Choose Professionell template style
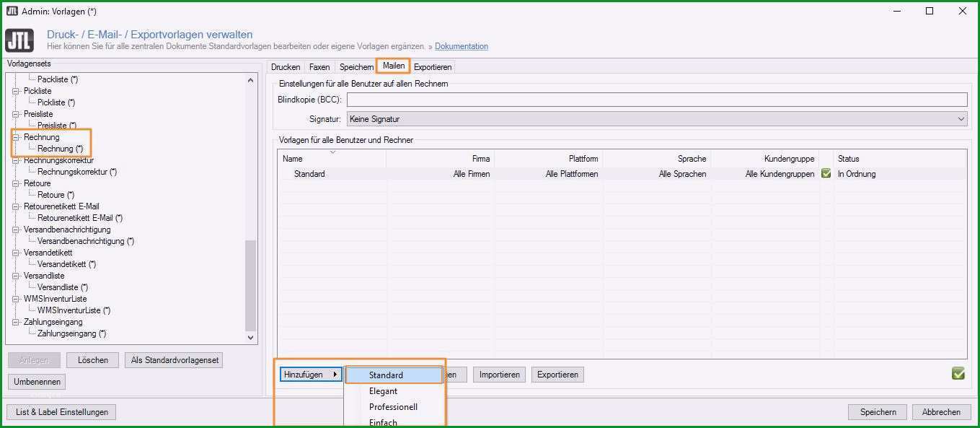This screenshot has height=428, width=980. [394, 407]
